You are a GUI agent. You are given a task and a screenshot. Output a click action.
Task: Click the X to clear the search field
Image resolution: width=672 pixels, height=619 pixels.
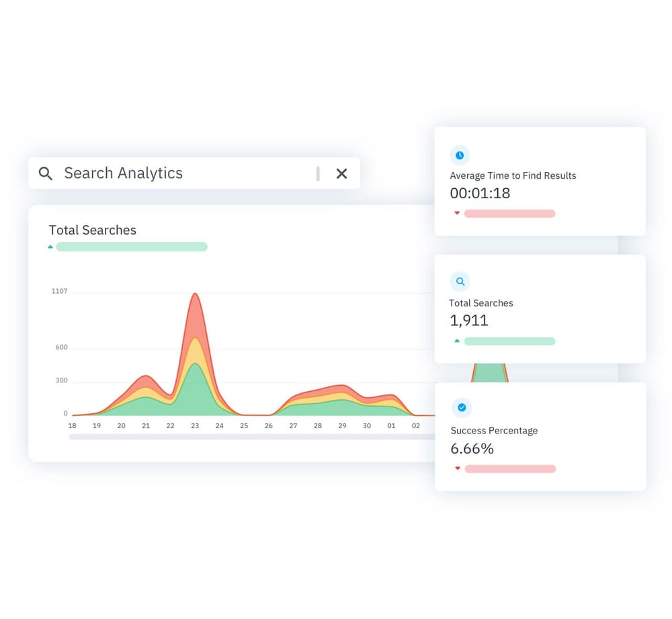click(341, 173)
